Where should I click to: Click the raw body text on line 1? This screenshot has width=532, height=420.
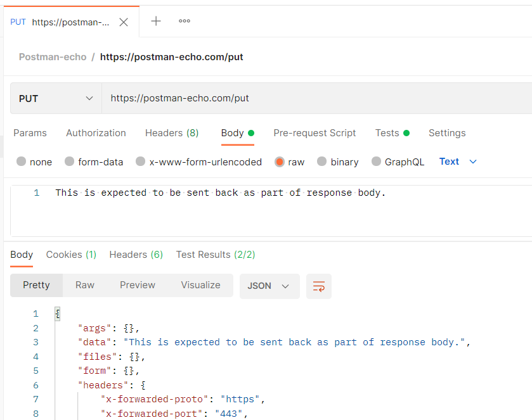221,193
